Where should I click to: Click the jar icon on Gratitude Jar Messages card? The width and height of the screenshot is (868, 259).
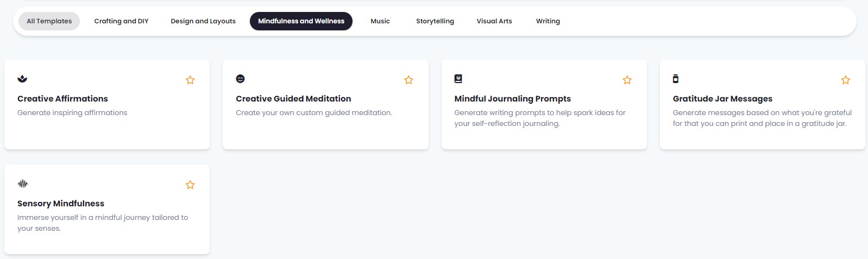[676, 79]
